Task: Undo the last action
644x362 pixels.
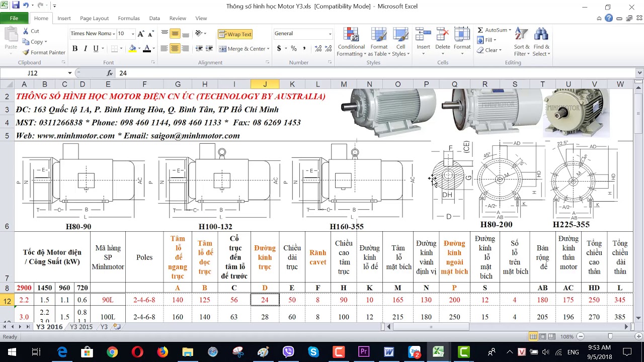Action: (x=26, y=6)
